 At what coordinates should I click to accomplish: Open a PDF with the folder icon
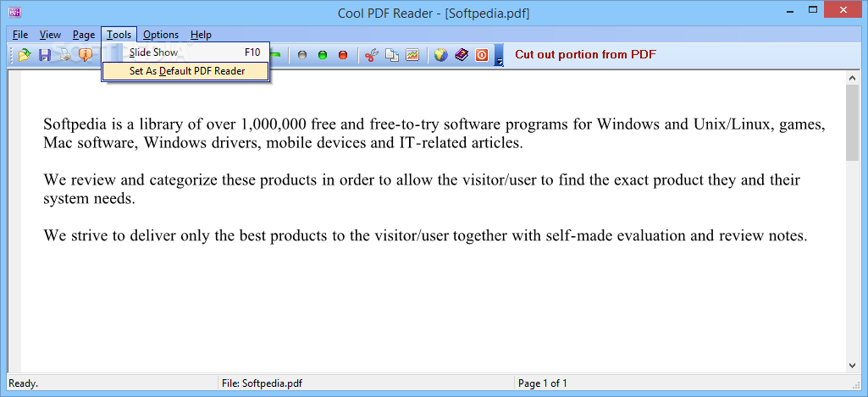pyautogui.click(x=25, y=55)
